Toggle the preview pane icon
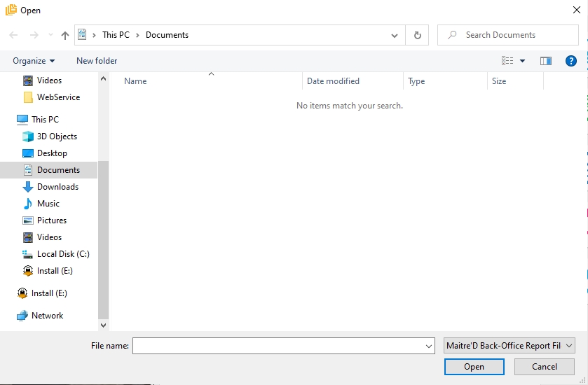Viewport: 588px width, 385px height. [546, 61]
